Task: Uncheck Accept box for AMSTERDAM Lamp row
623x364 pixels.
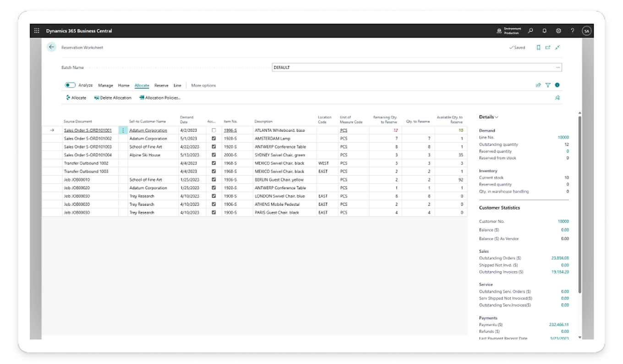Action: tap(213, 139)
